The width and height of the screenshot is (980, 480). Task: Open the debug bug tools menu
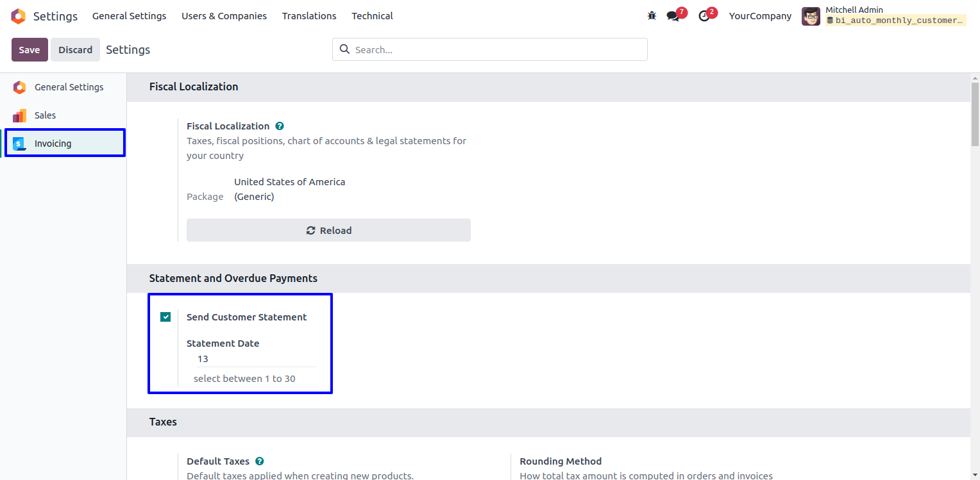click(652, 16)
